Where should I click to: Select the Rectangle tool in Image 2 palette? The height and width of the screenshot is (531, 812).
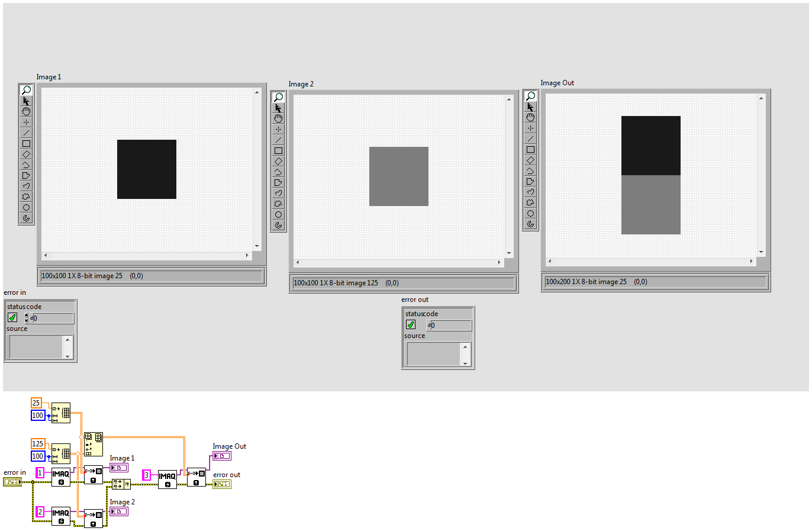click(x=278, y=150)
